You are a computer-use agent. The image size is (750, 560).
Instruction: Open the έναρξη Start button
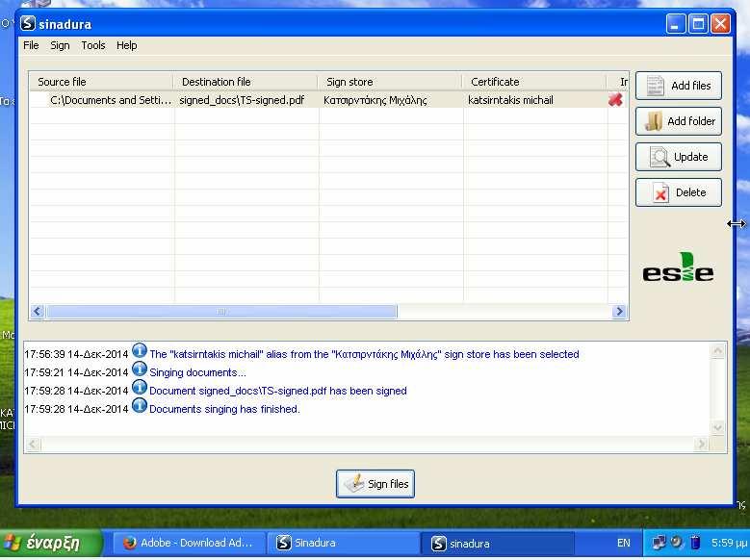pos(51,544)
